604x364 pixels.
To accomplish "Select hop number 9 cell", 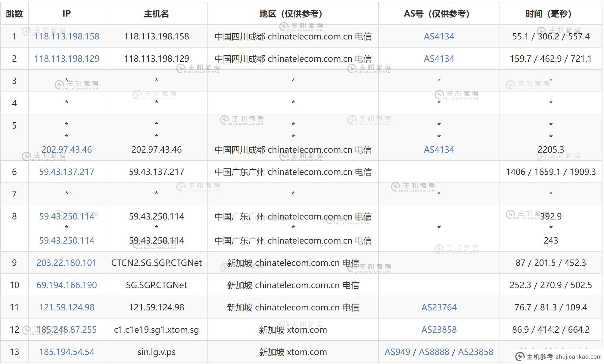I will pyautogui.click(x=14, y=263).
